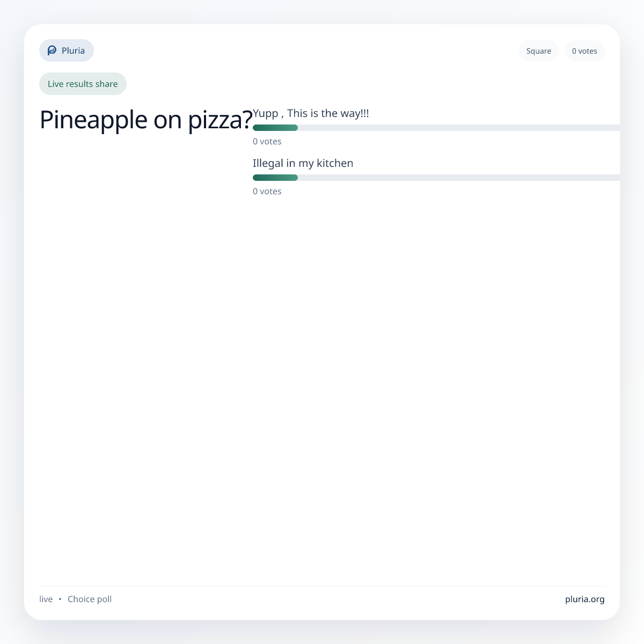Click the 'live' status text in footer
The height and width of the screenshot is (644, 644).
(x=46, y=599)
